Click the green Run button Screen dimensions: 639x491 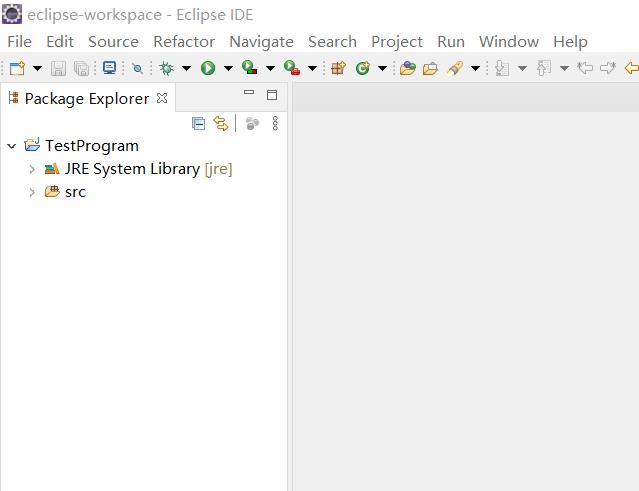pos(208,68)
